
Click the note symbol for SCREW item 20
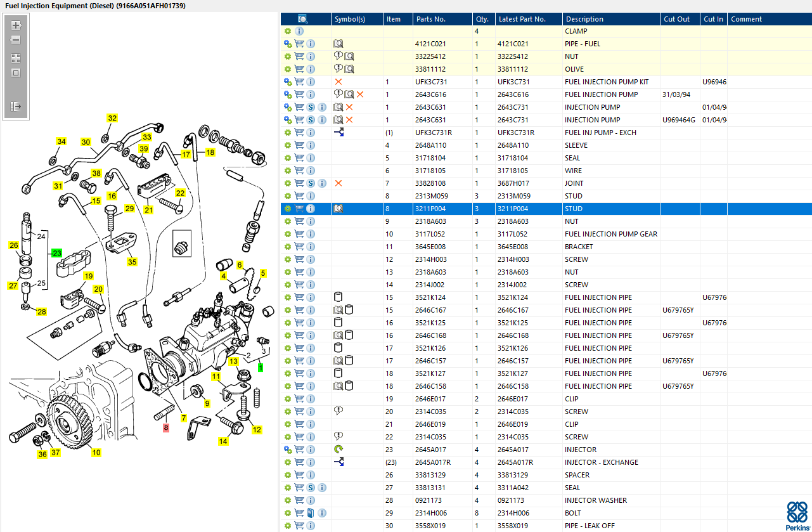[x=338, y=412]
